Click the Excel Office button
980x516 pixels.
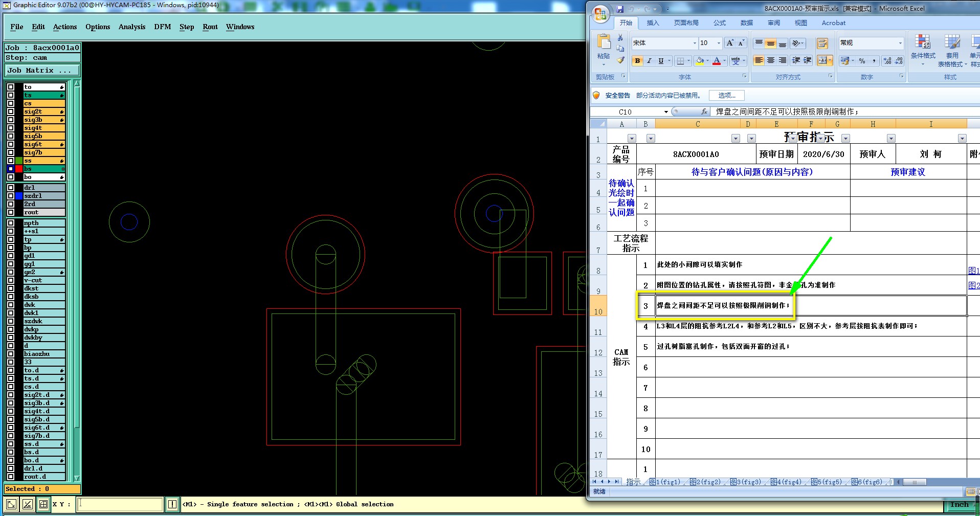600,14
